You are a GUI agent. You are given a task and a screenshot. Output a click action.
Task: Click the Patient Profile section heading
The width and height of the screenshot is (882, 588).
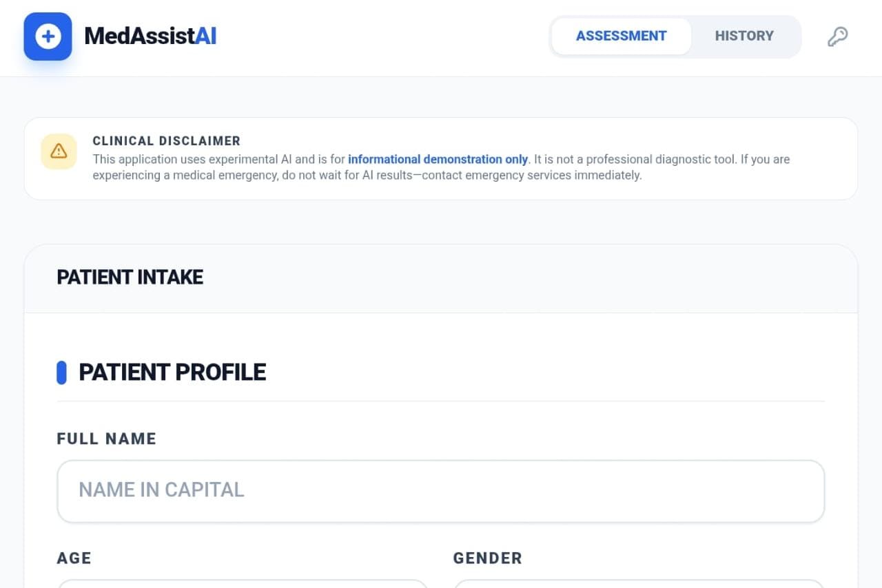click(x=172, y=372)
